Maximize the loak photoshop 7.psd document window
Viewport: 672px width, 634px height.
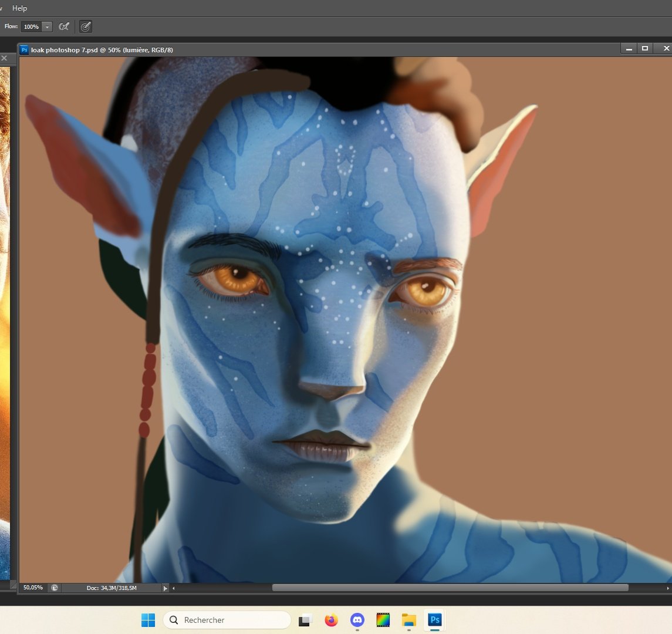tap(644, 49)
